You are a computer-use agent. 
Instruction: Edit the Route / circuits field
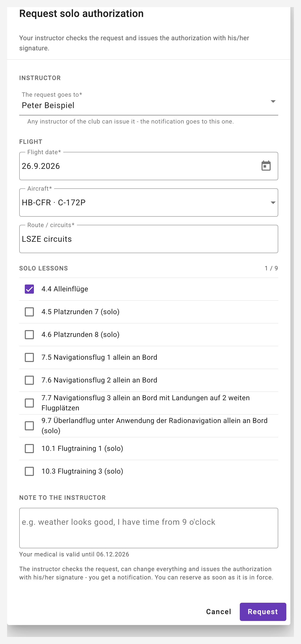pos(149,239)
